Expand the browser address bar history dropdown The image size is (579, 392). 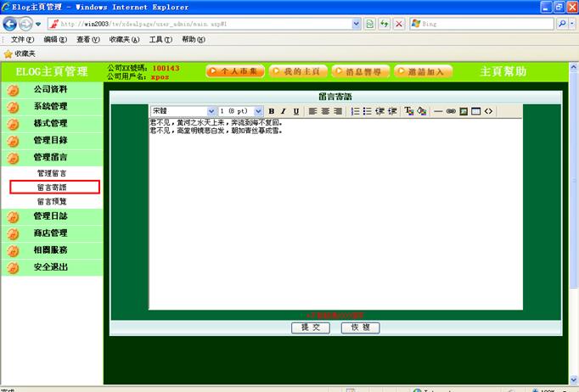[x=357, y=24]
